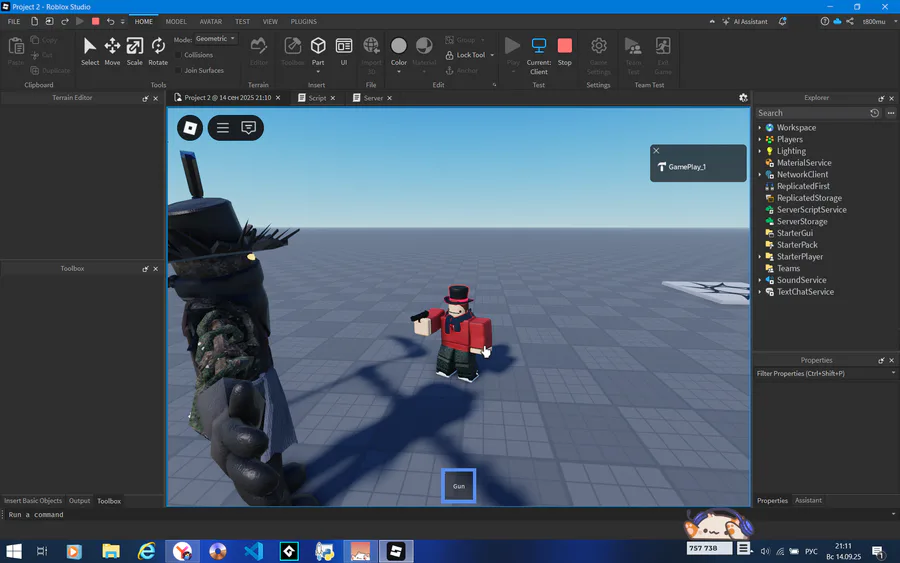
Task: Switch to the Output panel tab
Action: 79,500
